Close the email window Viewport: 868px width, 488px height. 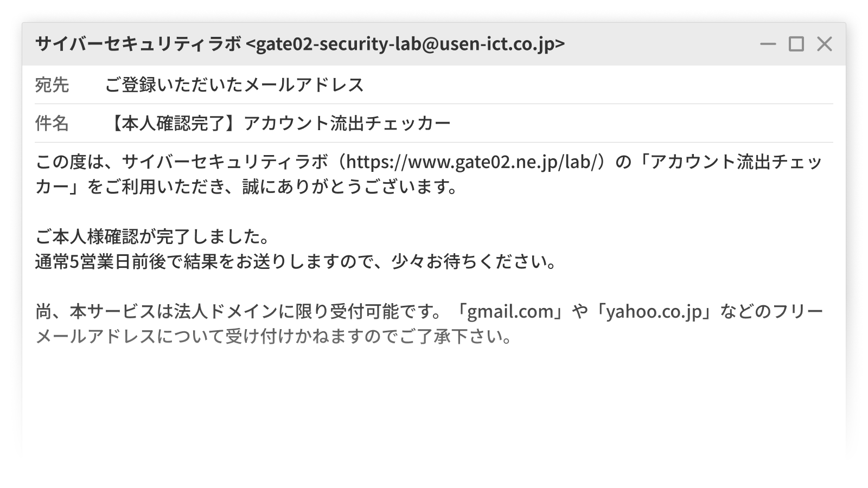tap(824, 44)
